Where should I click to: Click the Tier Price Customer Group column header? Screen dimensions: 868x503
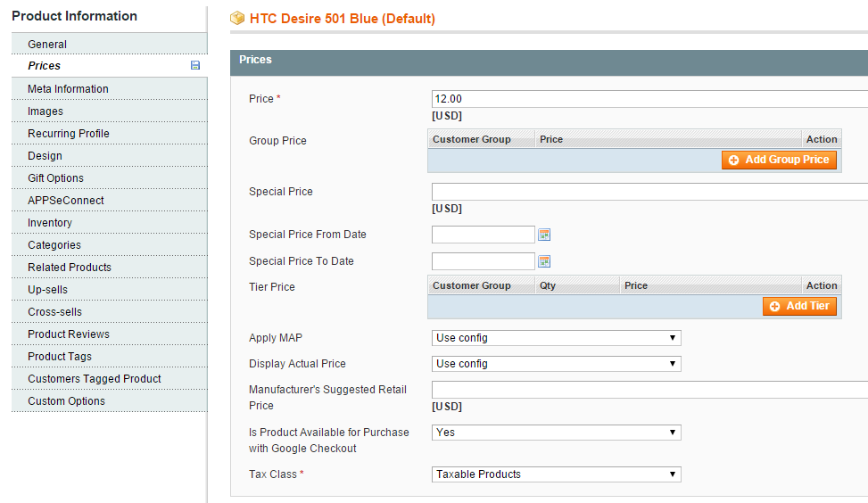(x=482, y=285)
